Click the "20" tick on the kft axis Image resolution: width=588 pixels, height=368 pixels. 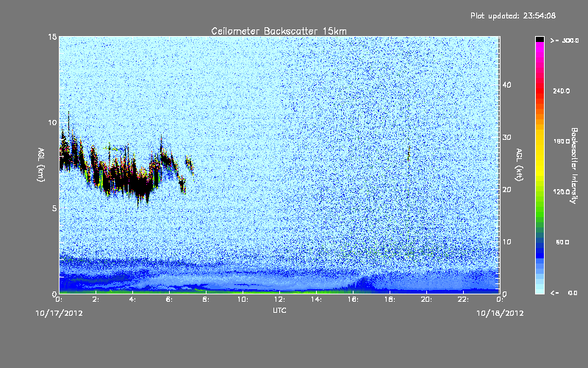[506, 189]
